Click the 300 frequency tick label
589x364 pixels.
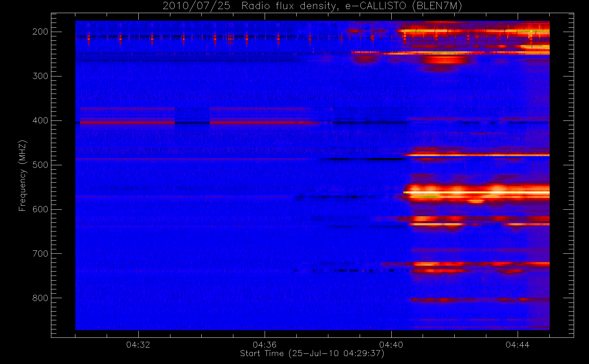40,76
